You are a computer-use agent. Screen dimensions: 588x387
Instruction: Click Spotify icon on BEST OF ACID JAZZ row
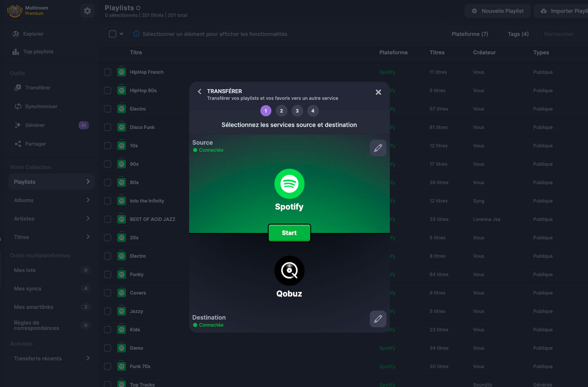point(122,219)
